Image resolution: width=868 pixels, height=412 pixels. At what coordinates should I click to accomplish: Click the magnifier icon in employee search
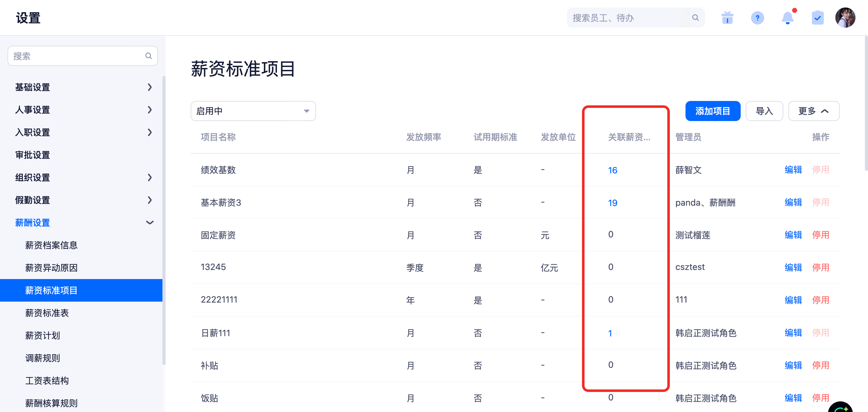[695, 18]
